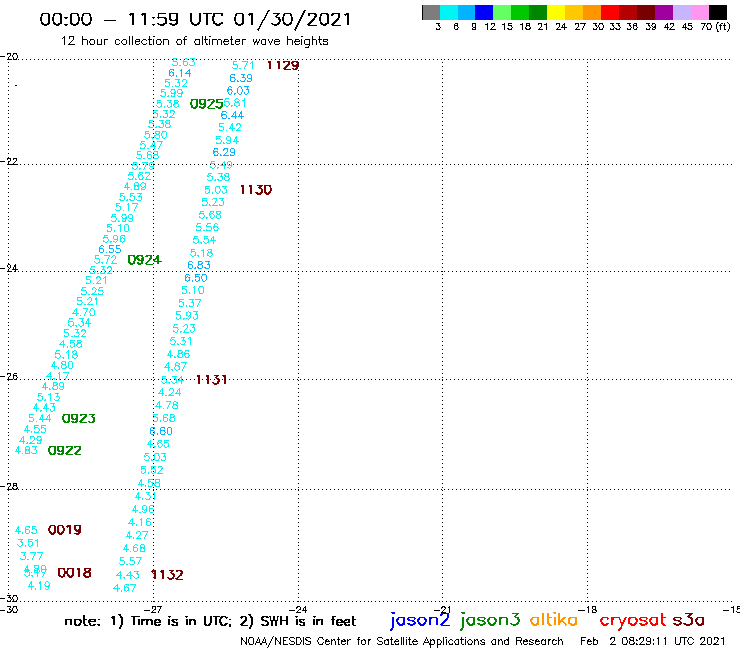Select the subtitle '12 hour collection of altimeter wave heights'
The image size is (740, 650).
click(x=194, y=41)
